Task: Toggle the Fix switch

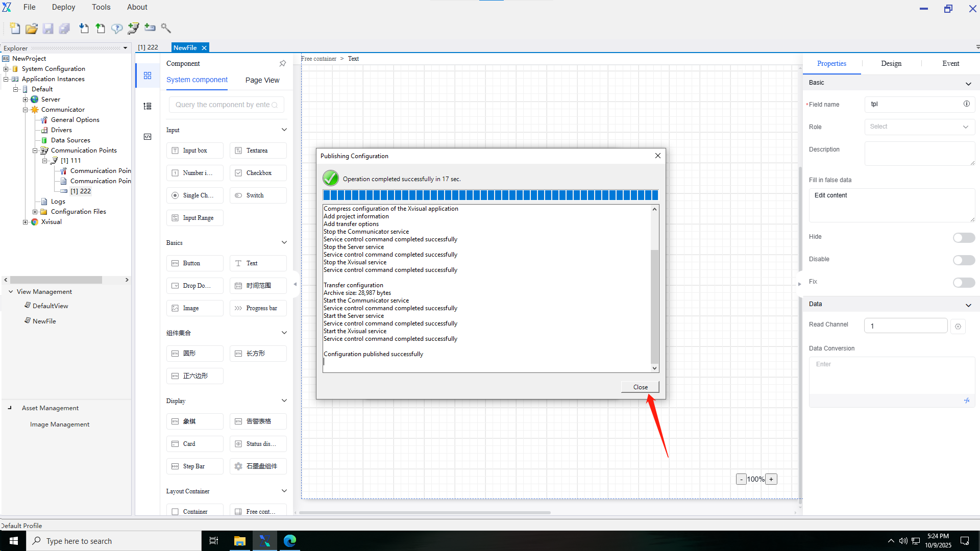Action: click(963, 283)
